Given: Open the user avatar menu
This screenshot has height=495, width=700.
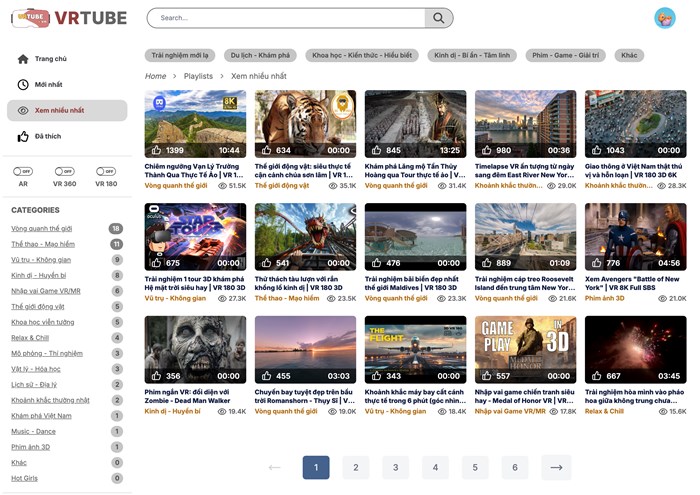Looking at the screenshot, I should tap(665, 18).
